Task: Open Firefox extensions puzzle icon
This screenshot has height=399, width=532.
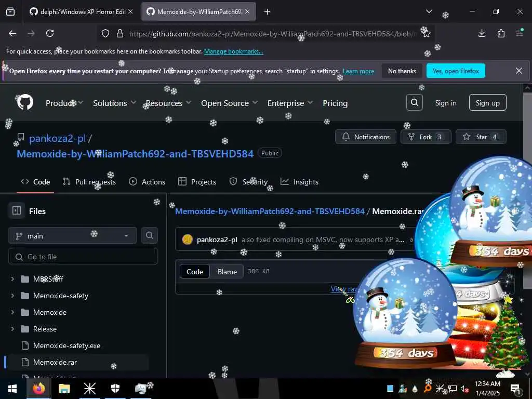Action: tap(501, 33)
